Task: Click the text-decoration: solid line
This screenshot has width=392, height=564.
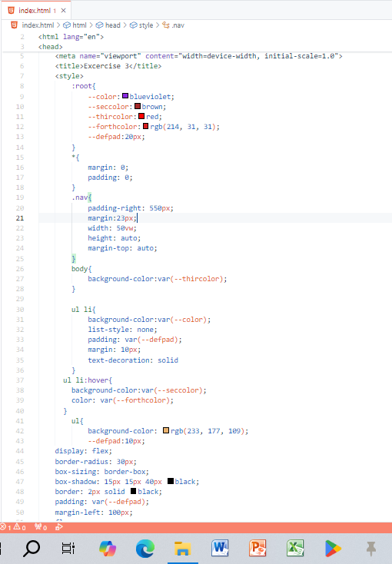Action: click(133, 360)
